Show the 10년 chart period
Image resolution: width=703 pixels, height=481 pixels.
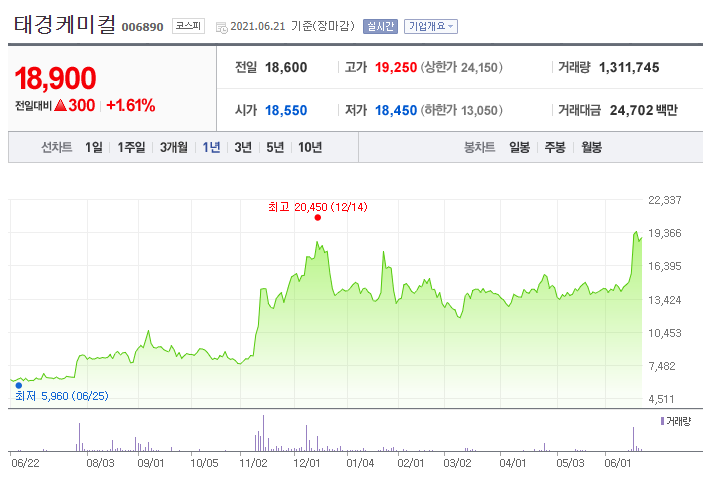point(310,147)
